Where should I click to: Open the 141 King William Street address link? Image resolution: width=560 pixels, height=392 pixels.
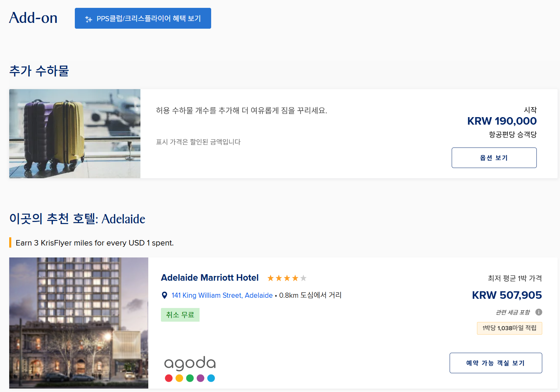222,295
